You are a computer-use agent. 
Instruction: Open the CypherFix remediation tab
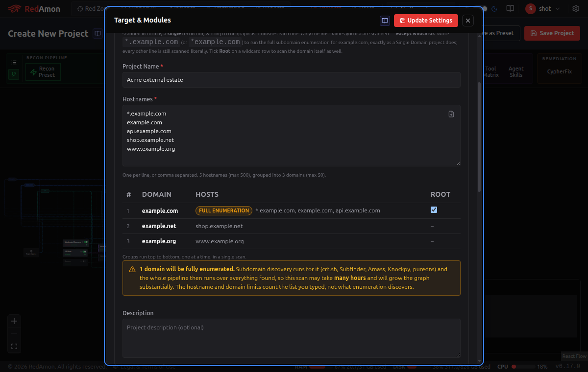[x=559, y=71]
